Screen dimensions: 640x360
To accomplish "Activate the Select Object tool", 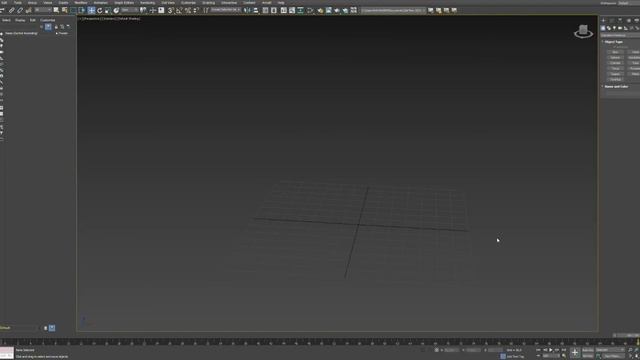I will 56,10.
